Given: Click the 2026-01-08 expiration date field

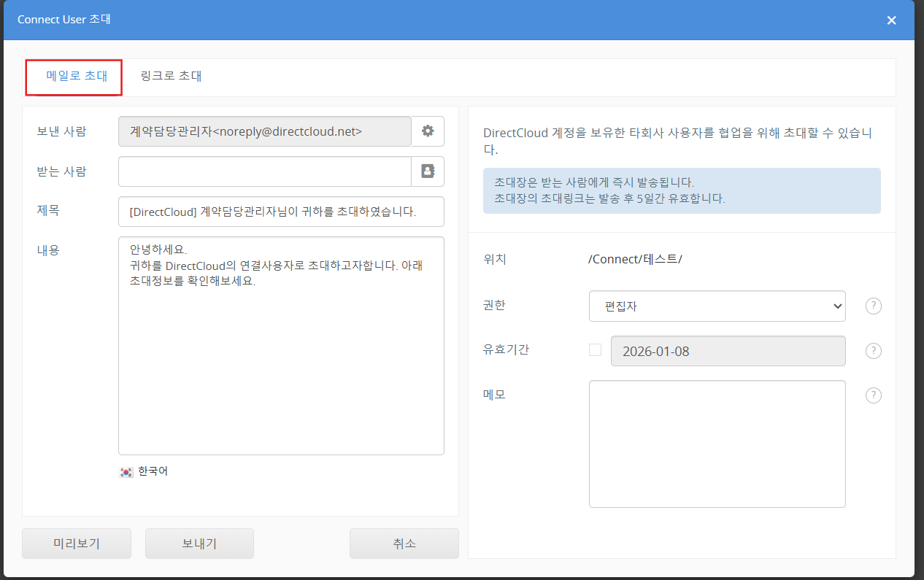Looking at the screenshot, I should click(728, 351).
